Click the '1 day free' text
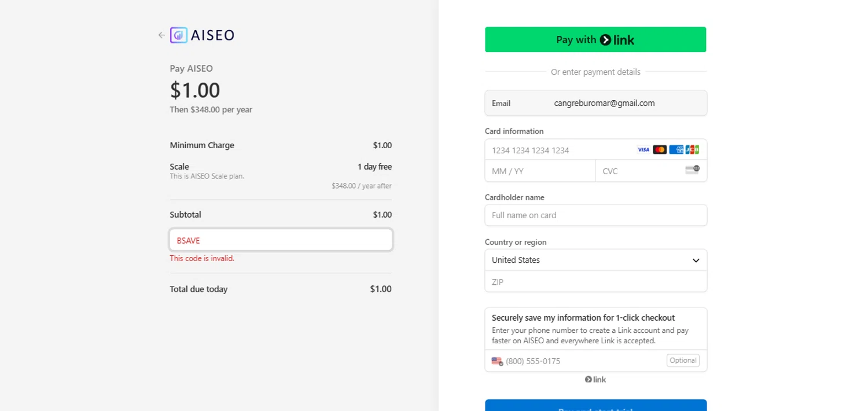Viewport: 868px width, 411px height. [374, 167]
